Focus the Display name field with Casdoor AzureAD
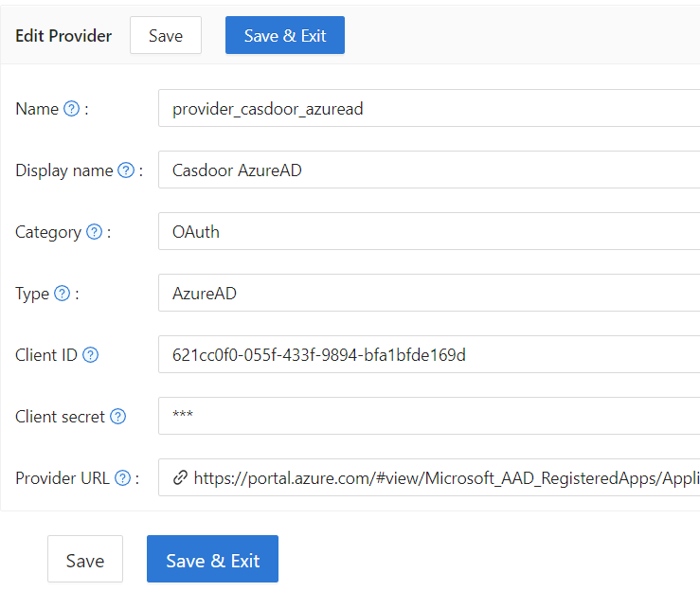The width and height of the screenshot is (700, 609). tap(428, 170)
